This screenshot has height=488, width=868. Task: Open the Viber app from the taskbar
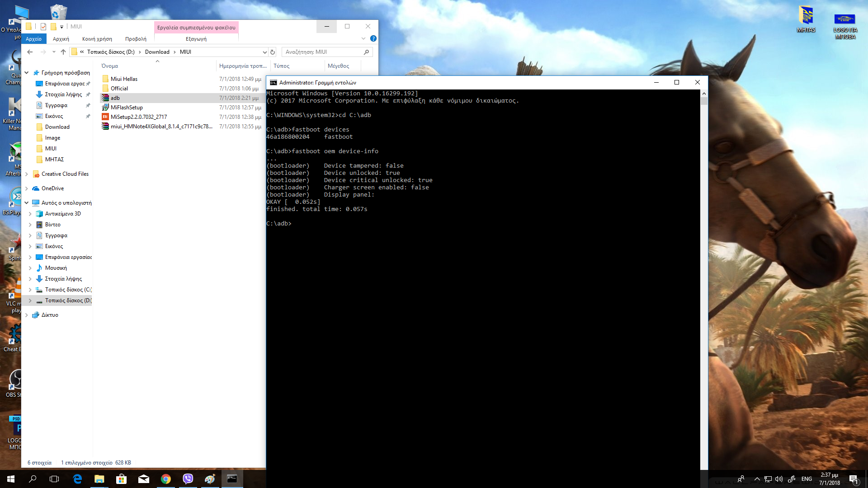click(x=188, y=479)
